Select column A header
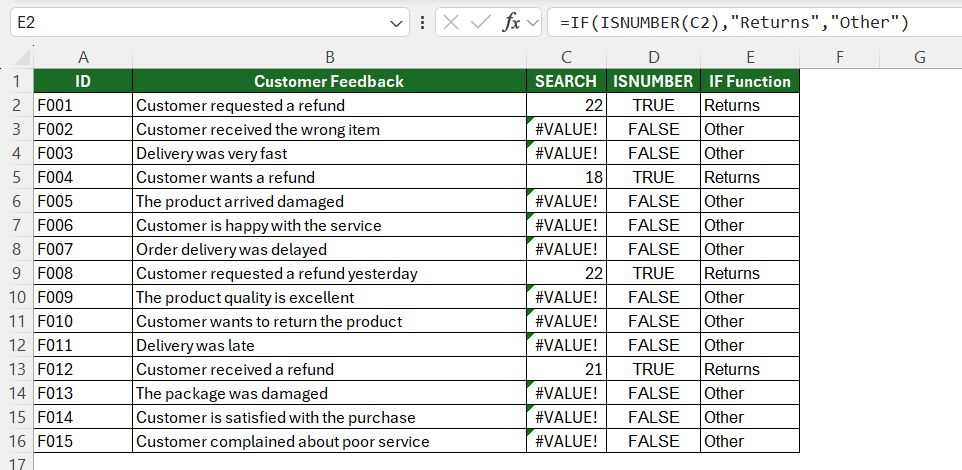The width and height of the screenshot is (962, 470). click(83, 58)
